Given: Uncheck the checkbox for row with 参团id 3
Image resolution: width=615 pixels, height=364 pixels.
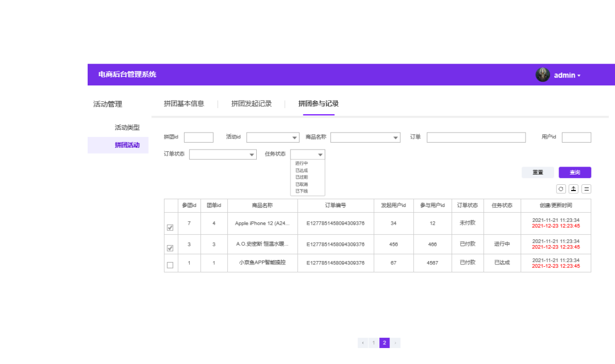Looking at the screenshot, I should pyautogui.click(x=170, y=248).
